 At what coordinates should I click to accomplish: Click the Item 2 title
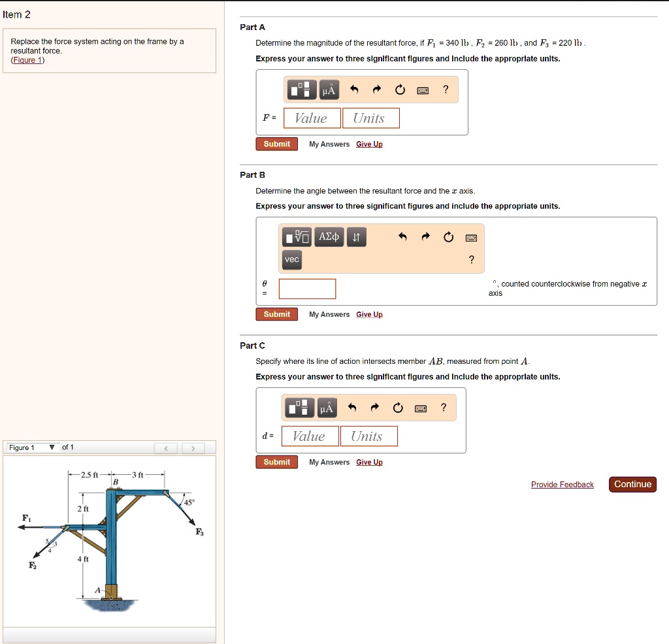(x=16, y=14)
